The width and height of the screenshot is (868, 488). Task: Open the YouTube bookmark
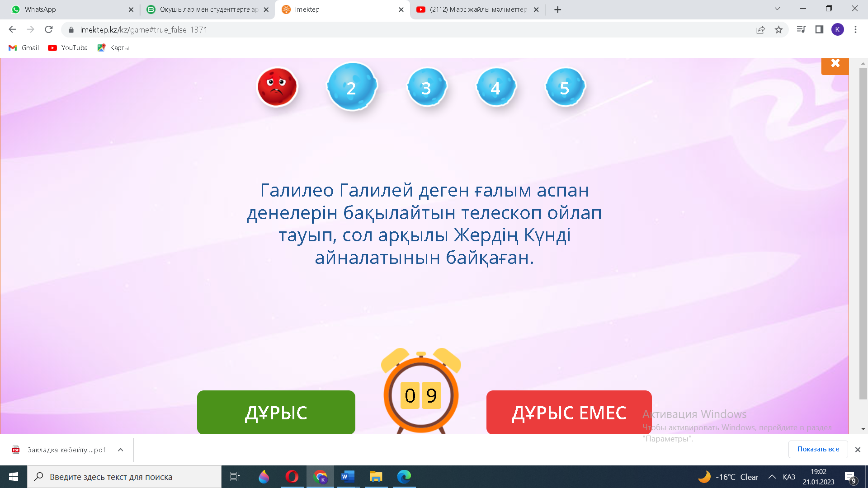68,48
